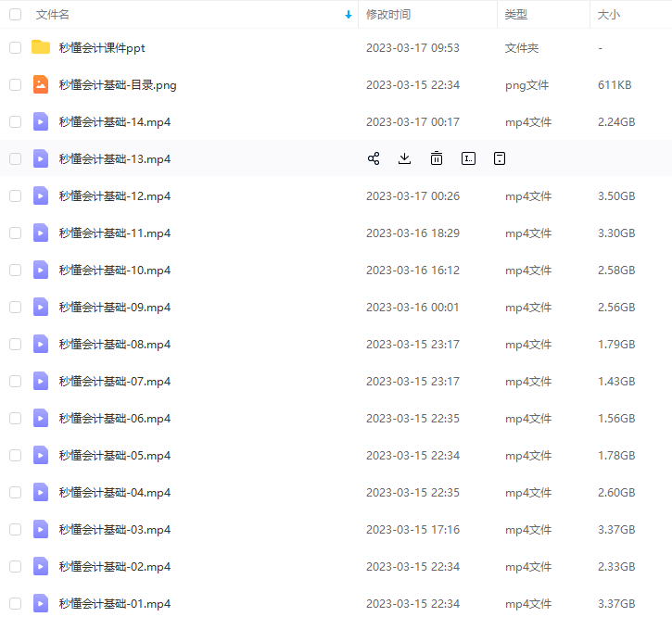Click the yellow folder icon for 秒懂会计课件ppt
The height and width of the screenshot is (617, 672).
point(41,47)
